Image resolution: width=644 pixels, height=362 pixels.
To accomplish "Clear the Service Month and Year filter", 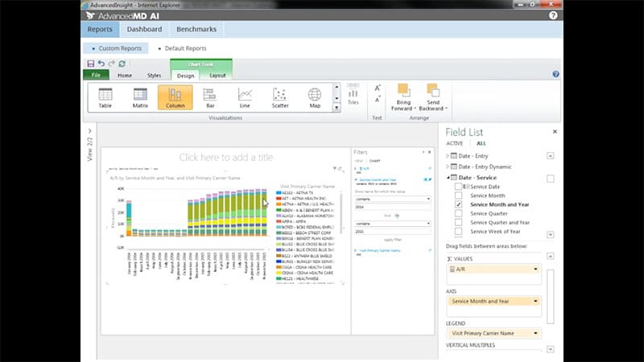I will 430,179.
